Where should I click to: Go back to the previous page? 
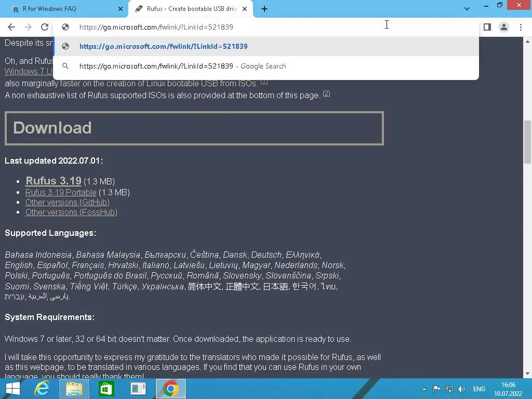[11, 27]
